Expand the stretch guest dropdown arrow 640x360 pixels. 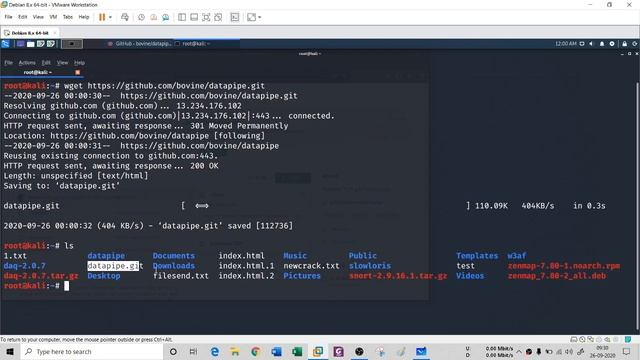click(x=260, y=17)
